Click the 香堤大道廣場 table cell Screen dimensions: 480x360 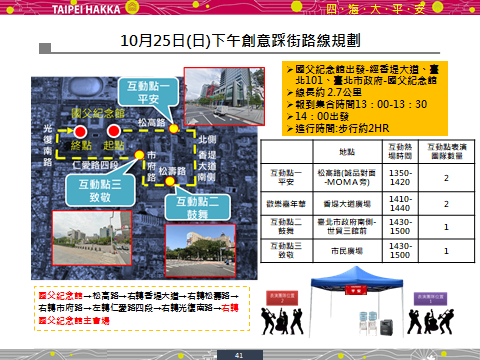click(x=347, y=204)
